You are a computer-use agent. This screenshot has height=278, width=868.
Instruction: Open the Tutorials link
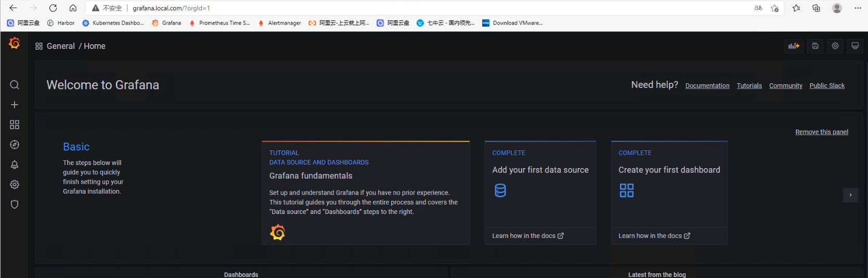click(749, 86)
